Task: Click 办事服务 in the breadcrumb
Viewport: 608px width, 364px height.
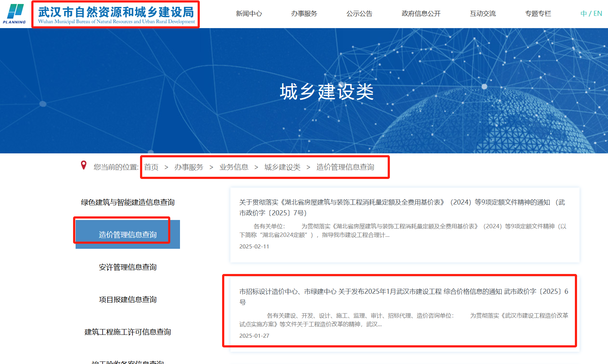Action: 189,167
